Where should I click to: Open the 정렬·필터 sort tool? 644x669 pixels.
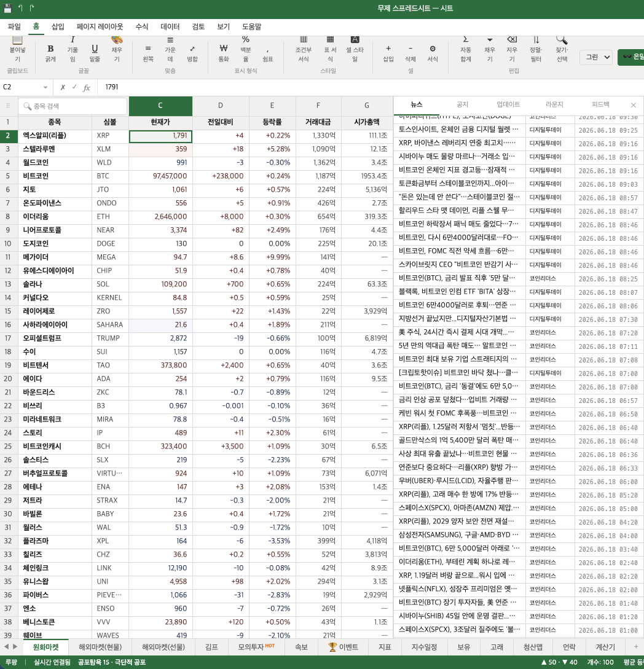pos(536,49)
